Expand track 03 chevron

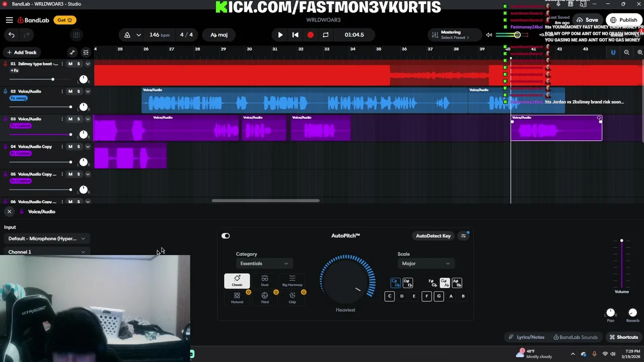88,119
